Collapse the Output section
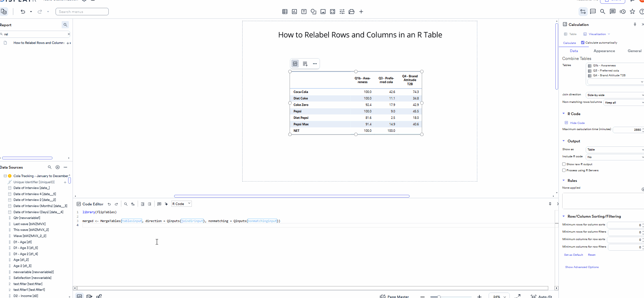This screenshot has height=298, width=644. click(x=564, y=141)
